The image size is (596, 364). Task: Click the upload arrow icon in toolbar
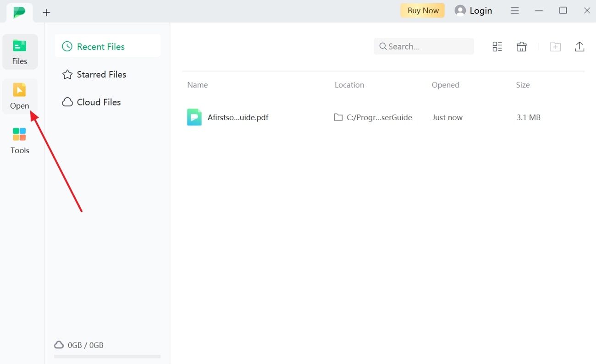coord(579,46)
